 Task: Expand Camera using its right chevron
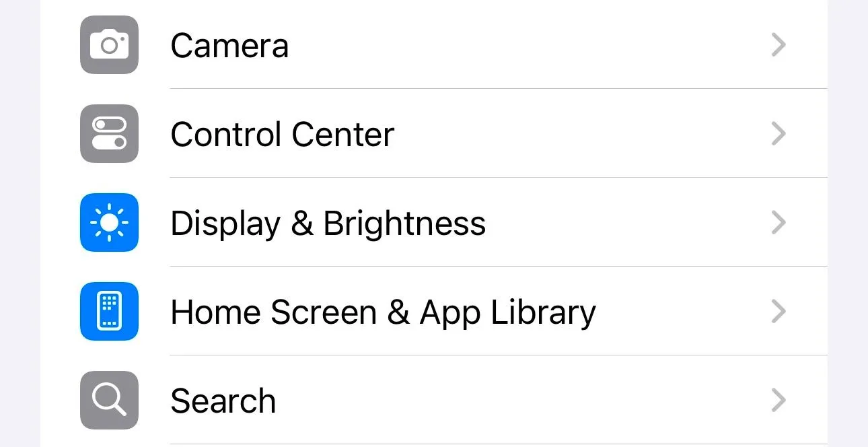779,45
